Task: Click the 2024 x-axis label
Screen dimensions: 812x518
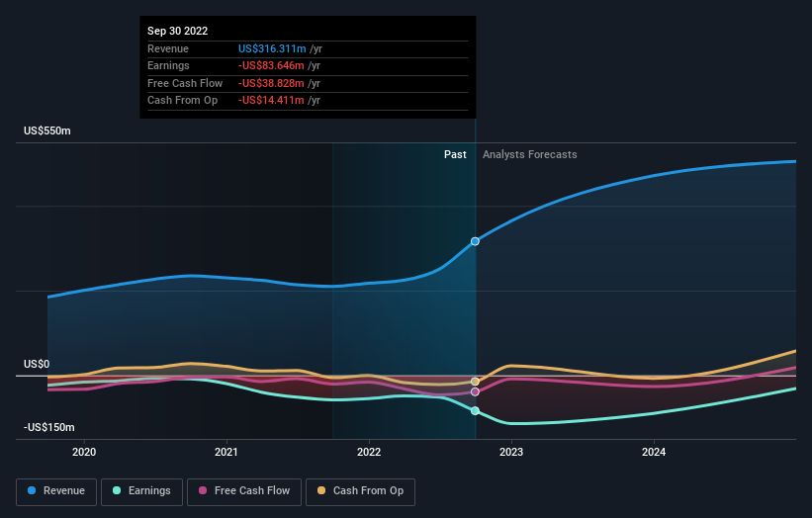Action: (654, 452)
